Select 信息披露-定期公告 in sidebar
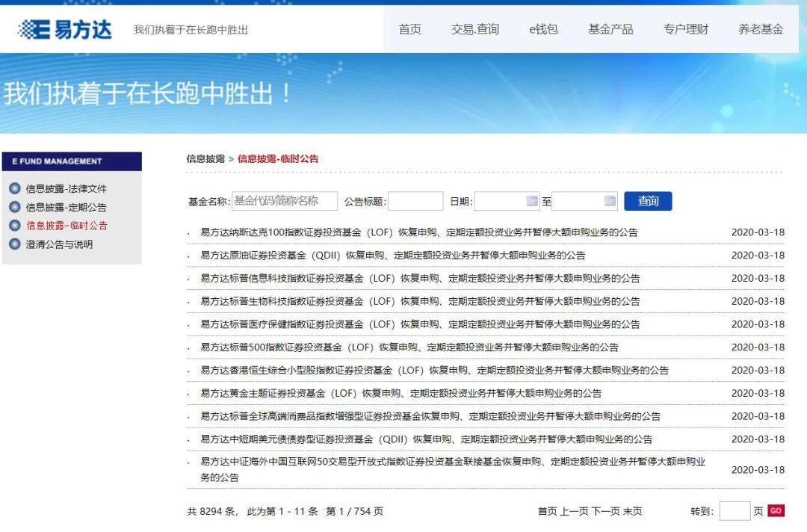807x532 pixels. point(67,208)
